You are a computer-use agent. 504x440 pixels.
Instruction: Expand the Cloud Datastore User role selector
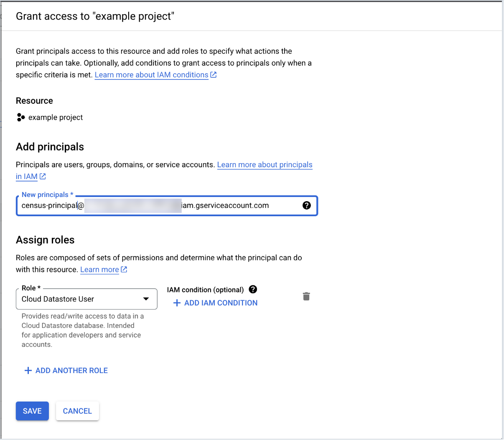pos(79,299)
